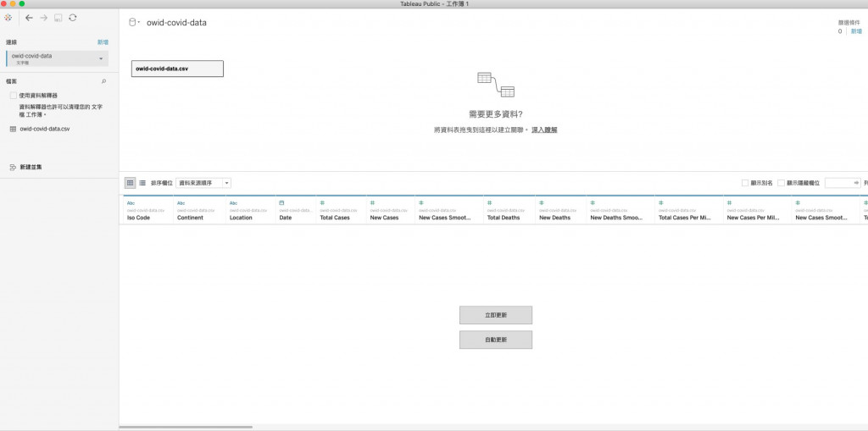Click the Abc type icon of Iso Code
The height and width of the screenshot is (431, 868).
[131, 203]
